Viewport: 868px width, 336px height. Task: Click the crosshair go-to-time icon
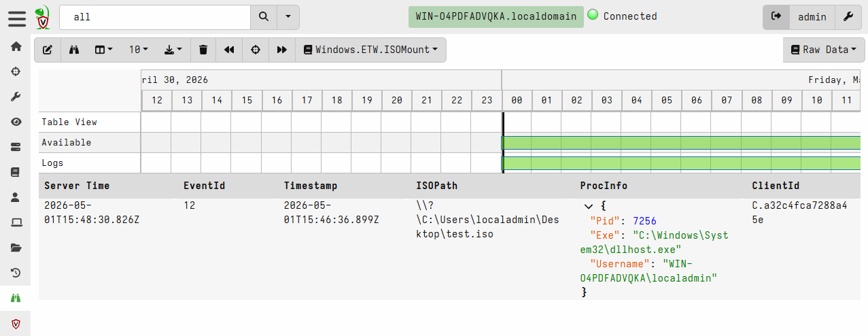pyautogui.click(x=256, y=50)
